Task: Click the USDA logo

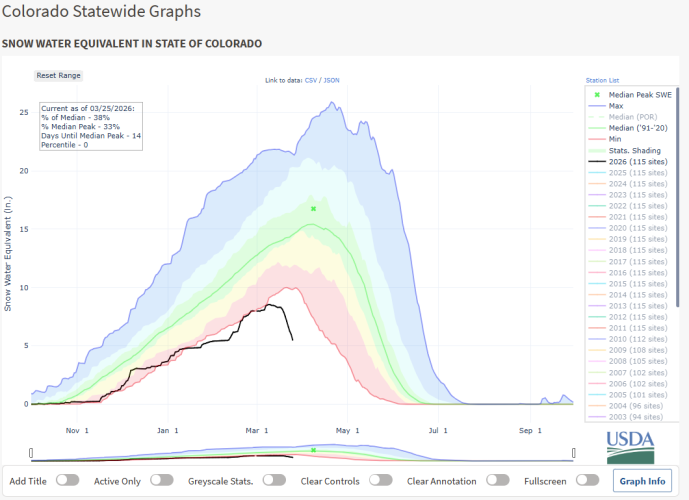Action: click(x=630, y=444)
